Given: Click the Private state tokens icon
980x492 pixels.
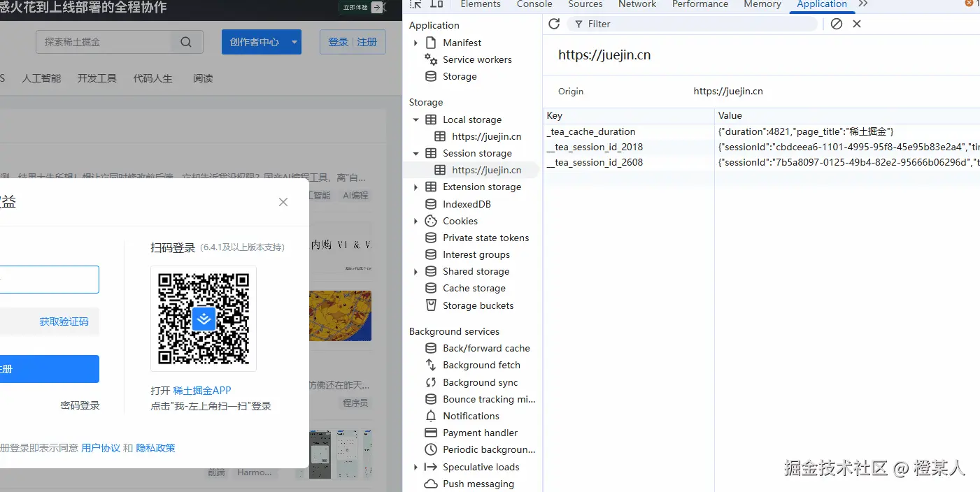Looking at the screenshot, I should [431, 238].
